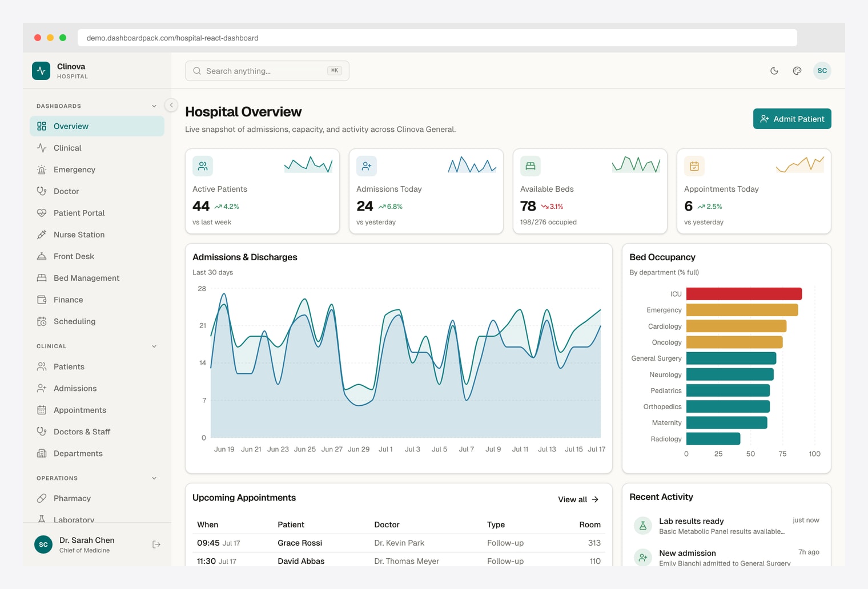Viewport: 868px width, 589px height.
Task: Log out using icon beside Dr. Sarah Chen
Action: point(156,545)
